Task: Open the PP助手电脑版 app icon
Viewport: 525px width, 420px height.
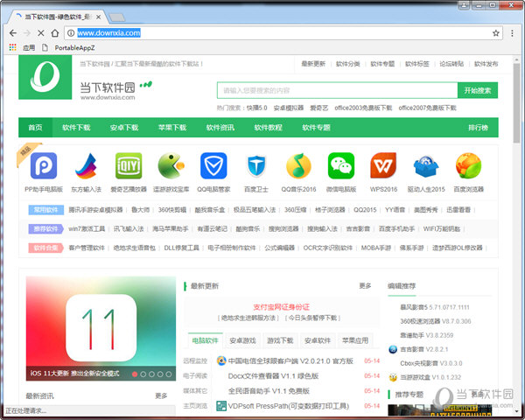Action: pos(44,165)
